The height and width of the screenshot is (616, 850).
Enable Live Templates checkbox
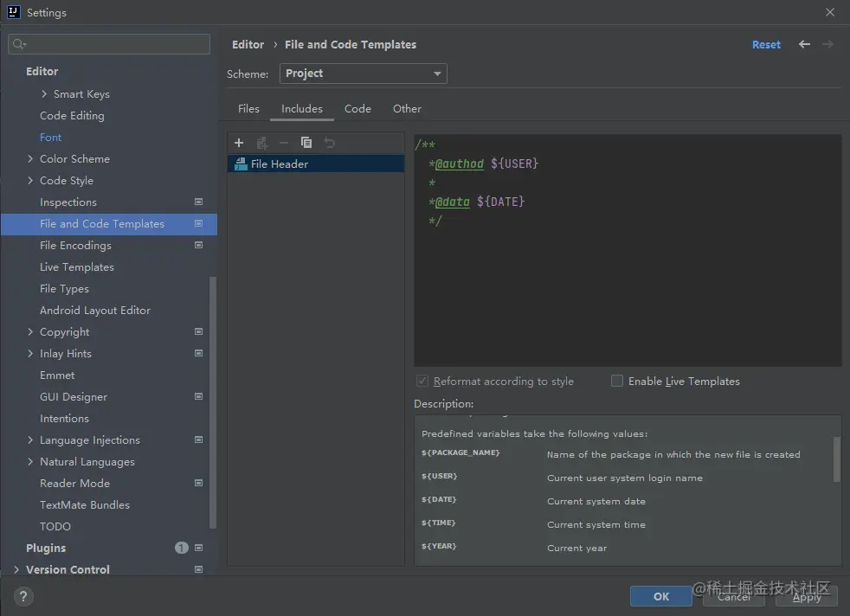click(x=617, y=381)
